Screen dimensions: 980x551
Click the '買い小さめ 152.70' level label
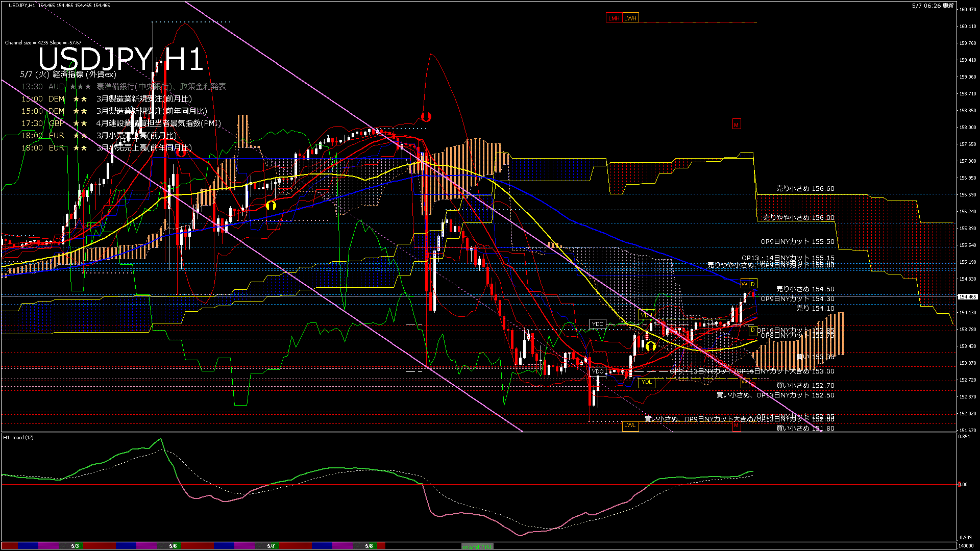tap(805, 386)
